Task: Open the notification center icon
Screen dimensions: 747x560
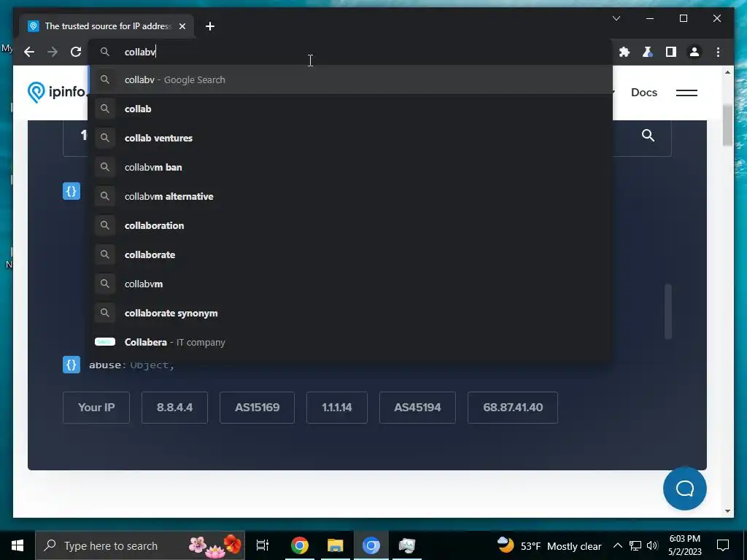Action: [x=723, y=545]
